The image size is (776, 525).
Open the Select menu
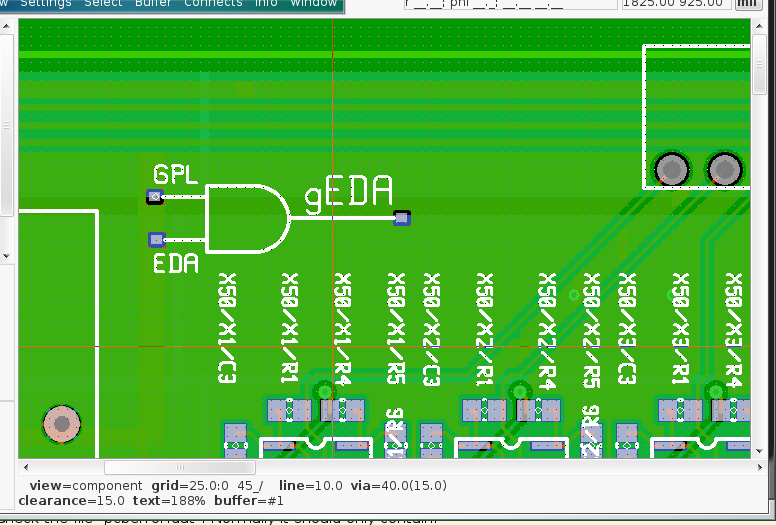103,4
